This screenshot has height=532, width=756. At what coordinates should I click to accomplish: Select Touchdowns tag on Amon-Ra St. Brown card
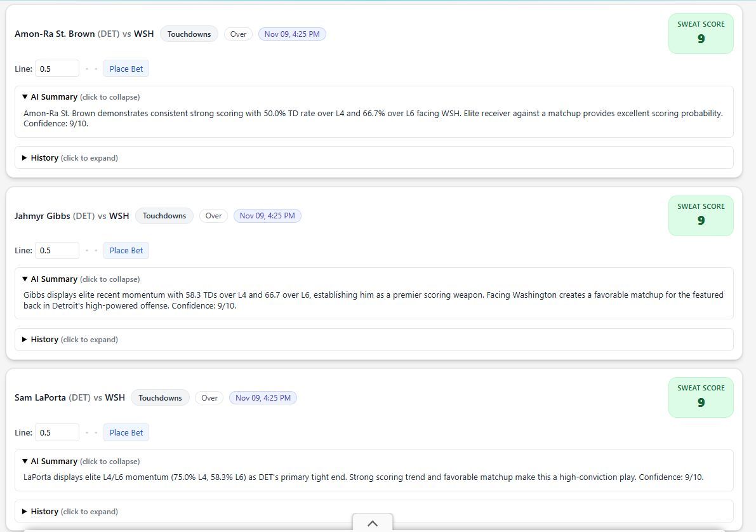pos(189,34)
